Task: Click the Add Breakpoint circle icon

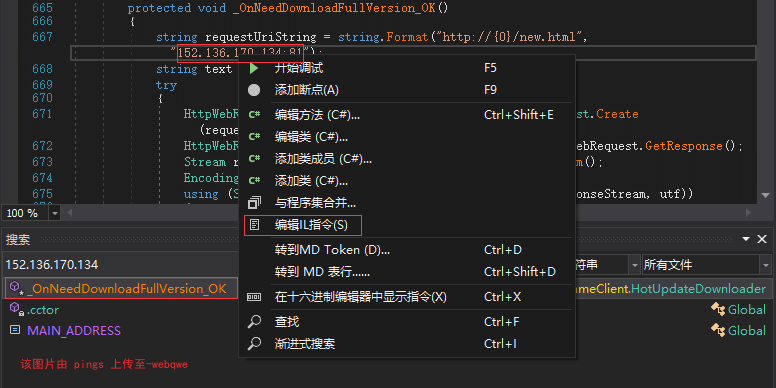Action: [x=253, y=90]
